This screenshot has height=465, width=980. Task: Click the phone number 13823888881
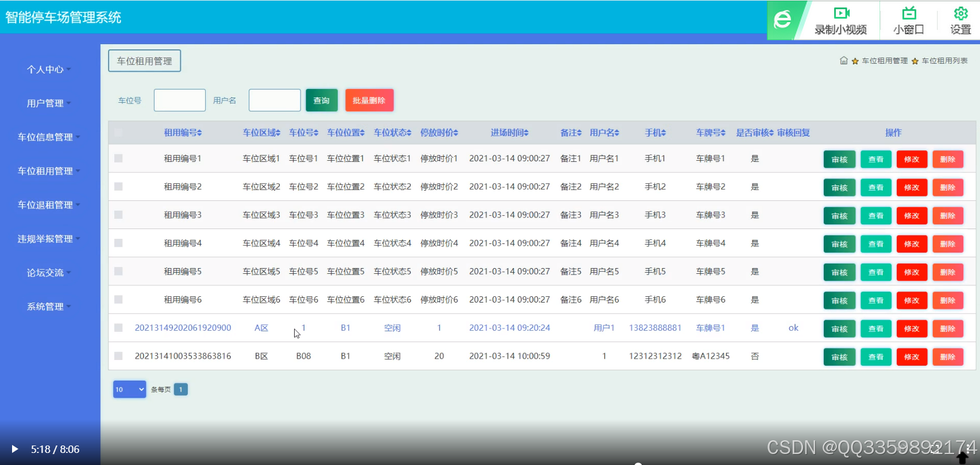655,328
